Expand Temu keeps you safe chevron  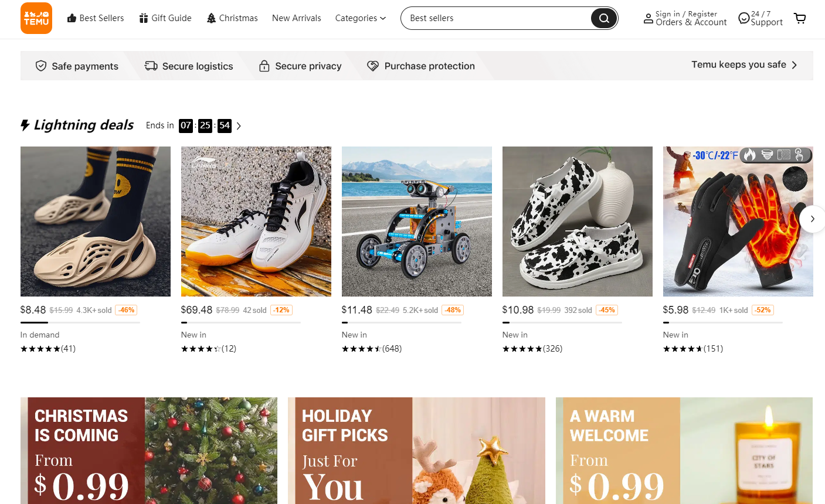pyautogui.click(x=795, y=65)
